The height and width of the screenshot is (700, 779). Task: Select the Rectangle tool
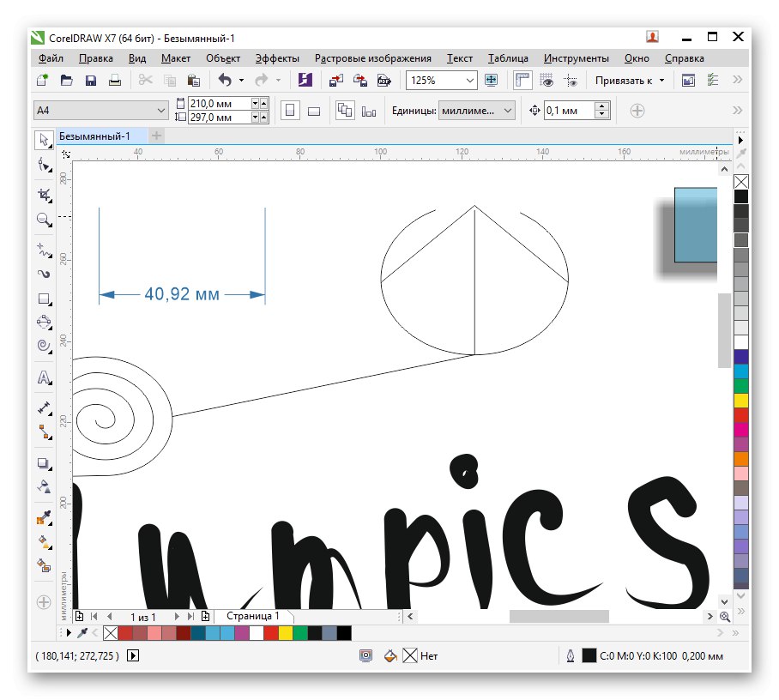(x=44, y=299)
